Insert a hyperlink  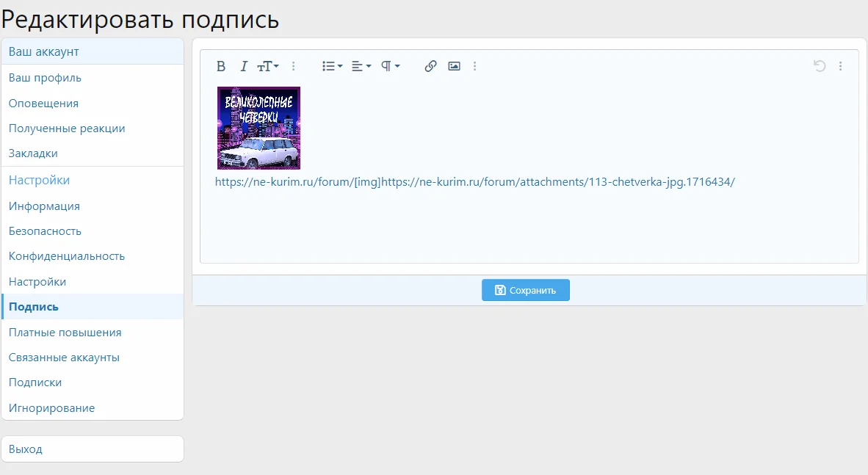(430, 65)
